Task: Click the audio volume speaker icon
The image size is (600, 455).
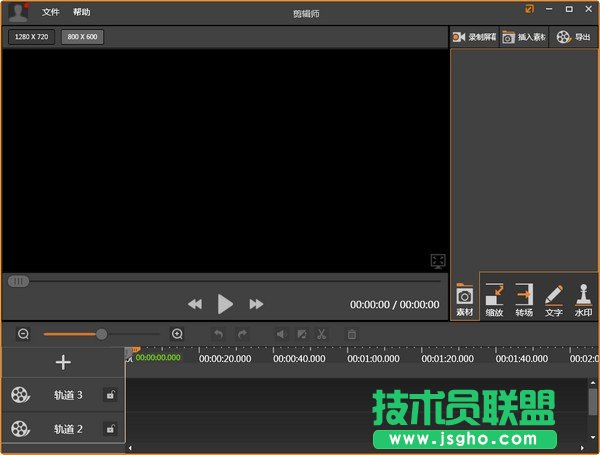Action: 281,334
